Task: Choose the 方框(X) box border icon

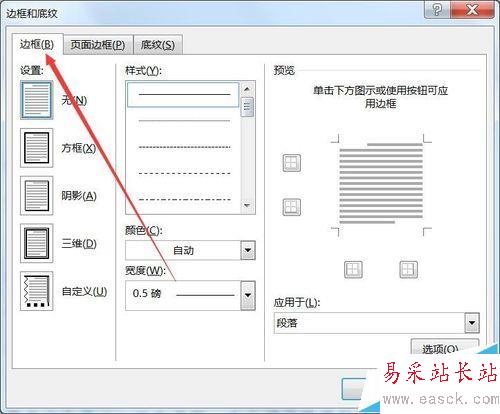Action: [37, 148]
